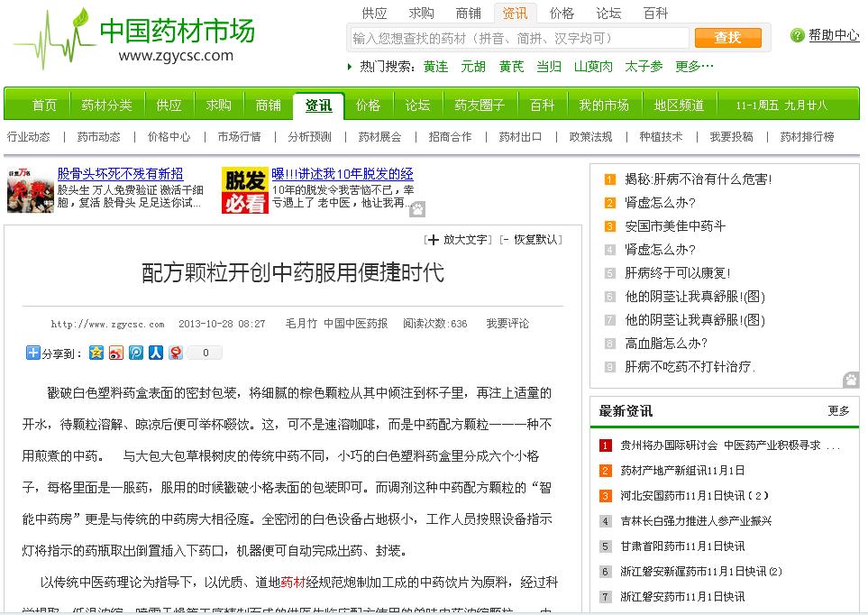The height and width of the screenshot is (615, 868).
Task: Expand share options with the plus icon
Action: [32, 351]
